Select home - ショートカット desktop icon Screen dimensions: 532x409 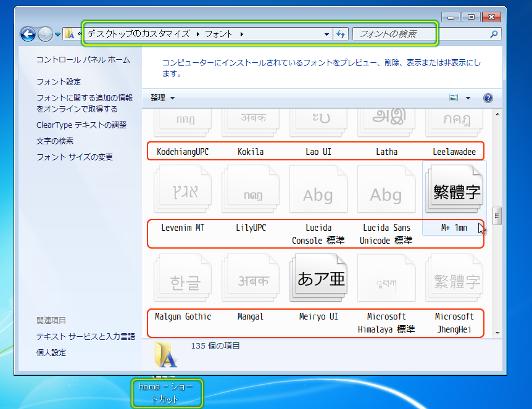click(x=167, y=393)
